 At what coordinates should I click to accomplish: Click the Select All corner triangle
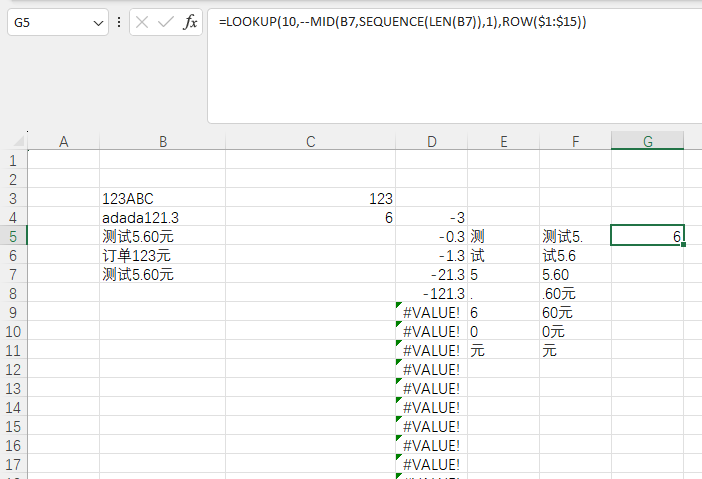pyautogui.click(x=18, y=141)
